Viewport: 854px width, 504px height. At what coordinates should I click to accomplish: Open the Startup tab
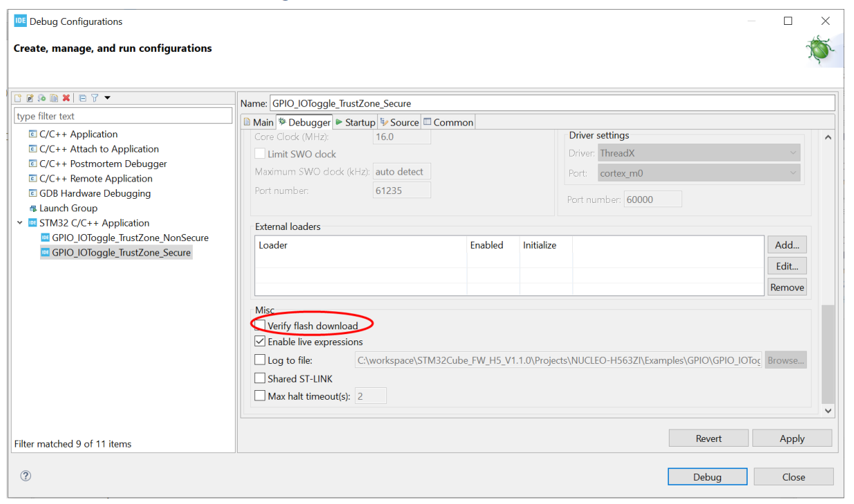[355, 122]
